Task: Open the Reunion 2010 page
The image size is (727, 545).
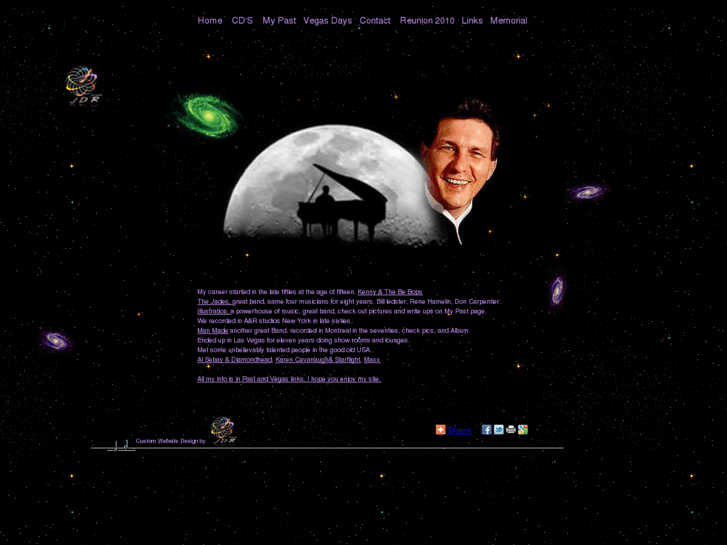Action: pos(427,20)
